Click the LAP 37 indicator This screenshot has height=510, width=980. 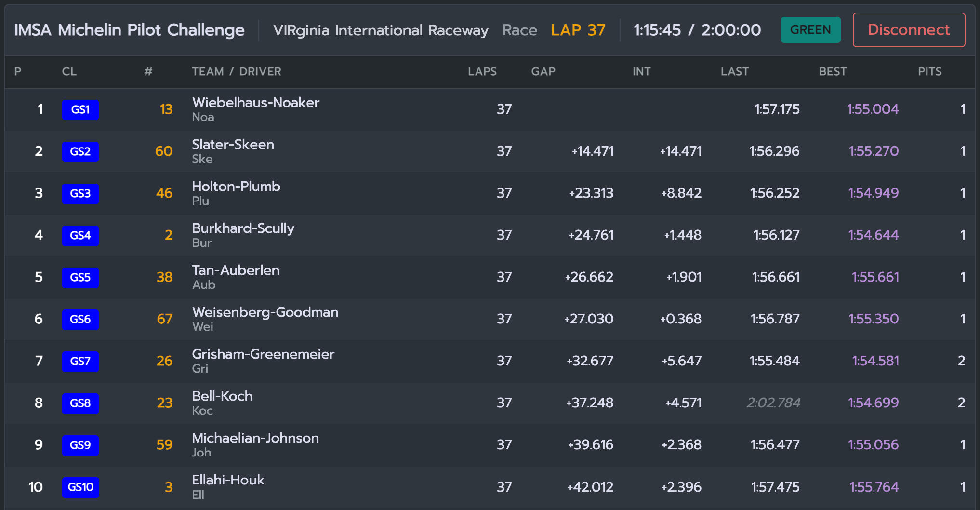click(x=578, y=30)
